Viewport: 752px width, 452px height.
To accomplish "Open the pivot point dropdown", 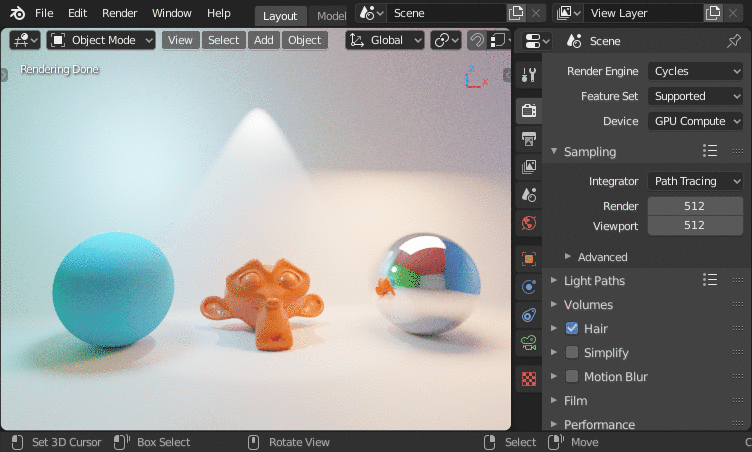I will pos(446,40).
